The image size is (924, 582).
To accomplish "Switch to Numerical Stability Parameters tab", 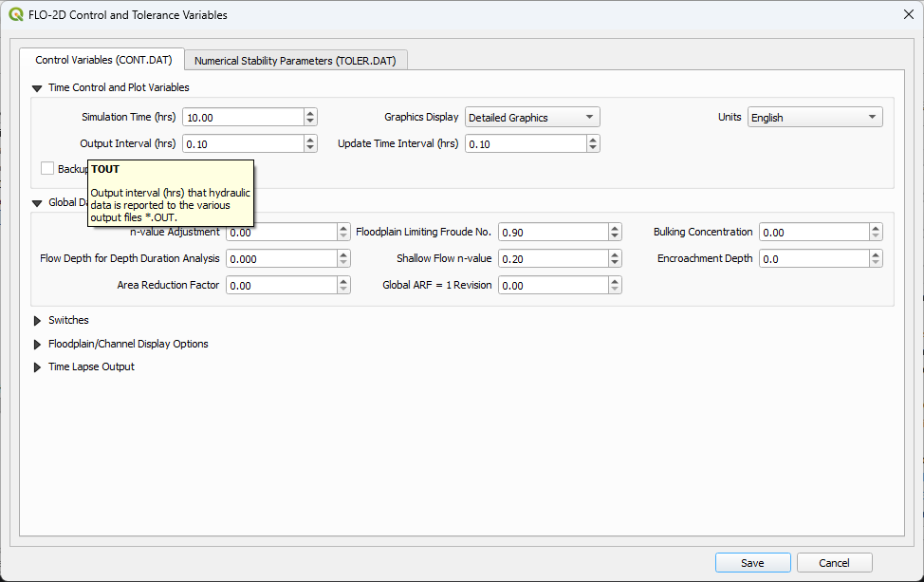I will (296, 61).
